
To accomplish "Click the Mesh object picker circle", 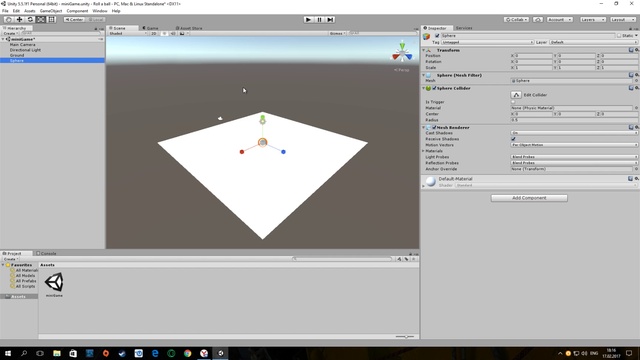I will [636, 81].
